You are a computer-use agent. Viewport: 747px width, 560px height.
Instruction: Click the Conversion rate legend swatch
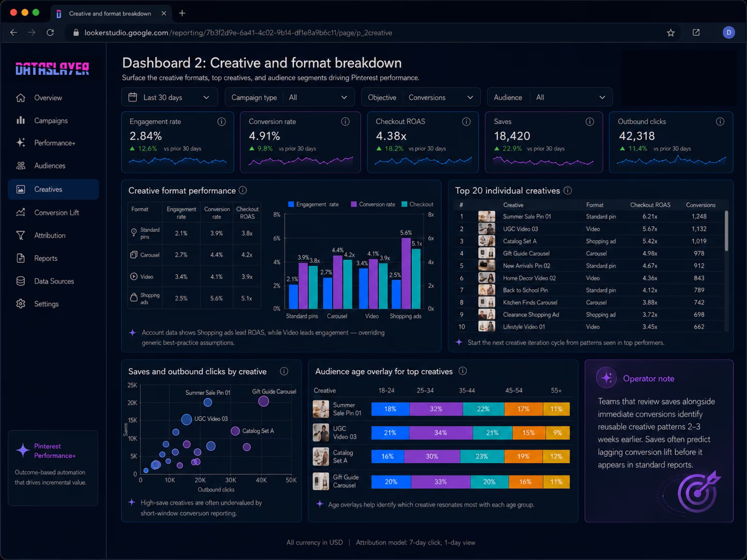[x=354, y=204]
